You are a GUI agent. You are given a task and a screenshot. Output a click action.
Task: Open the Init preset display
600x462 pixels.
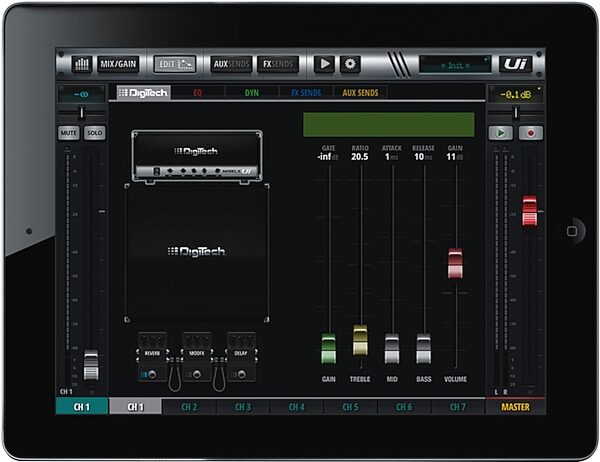(x=455, y=65)
